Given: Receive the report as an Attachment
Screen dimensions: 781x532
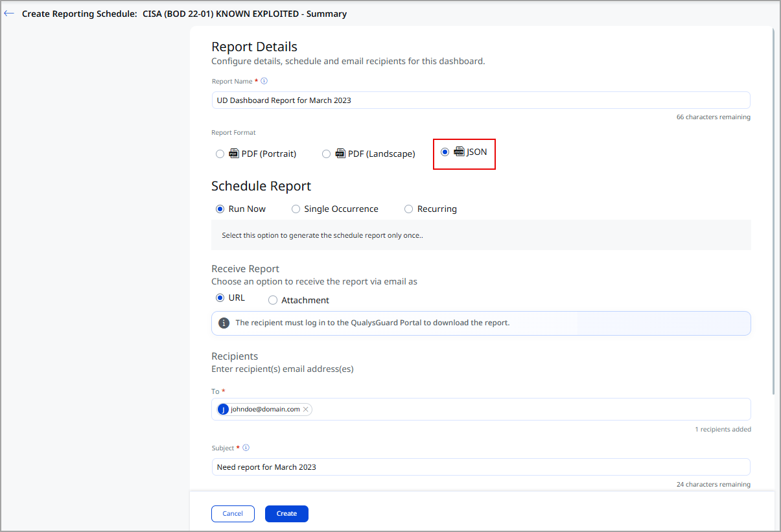Looking at the screenshot, I should coord(273,301).
